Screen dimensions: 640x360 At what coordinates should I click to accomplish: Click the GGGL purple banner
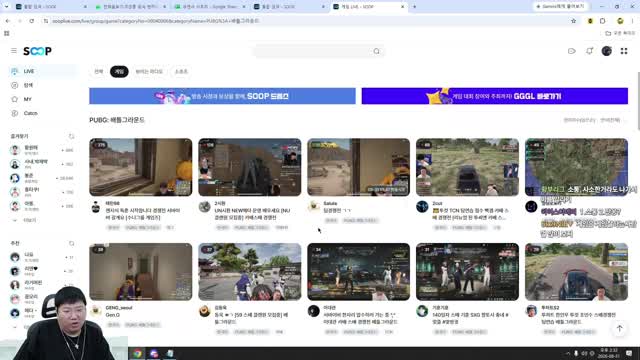click(x=495, y=96)
